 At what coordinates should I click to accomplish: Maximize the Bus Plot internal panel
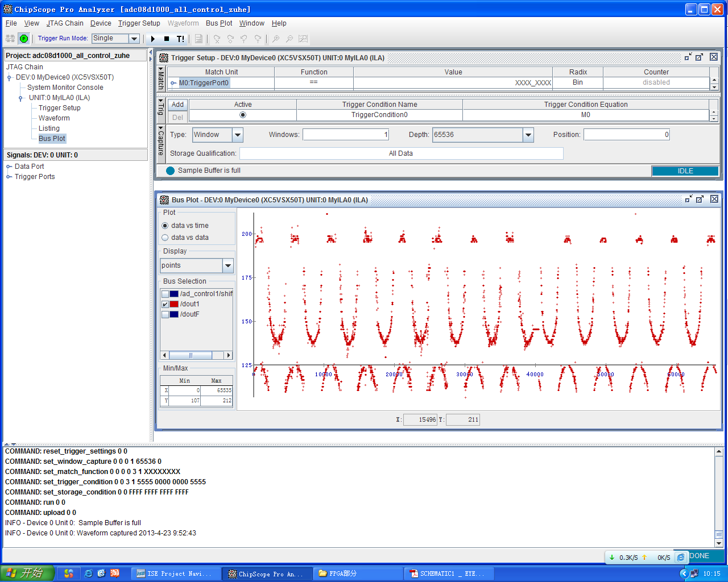click(700, 199)
